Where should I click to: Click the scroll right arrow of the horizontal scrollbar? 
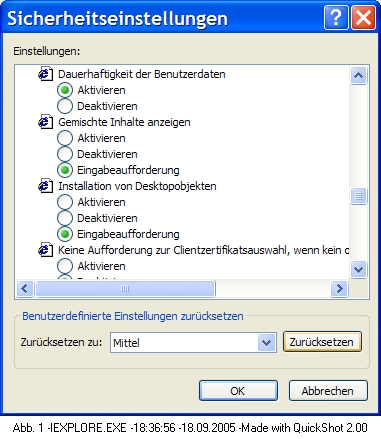pyautogui.click(x=339, y=288)
